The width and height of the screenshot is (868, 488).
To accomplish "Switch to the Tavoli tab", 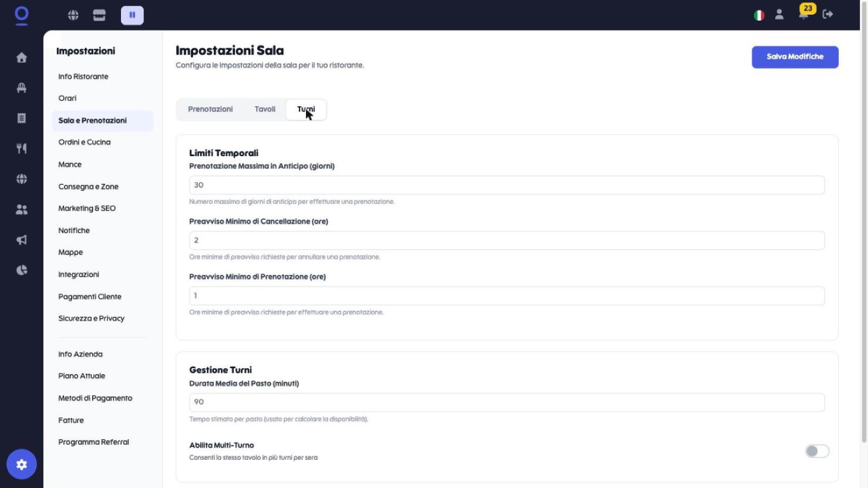I will coord(265,110).
